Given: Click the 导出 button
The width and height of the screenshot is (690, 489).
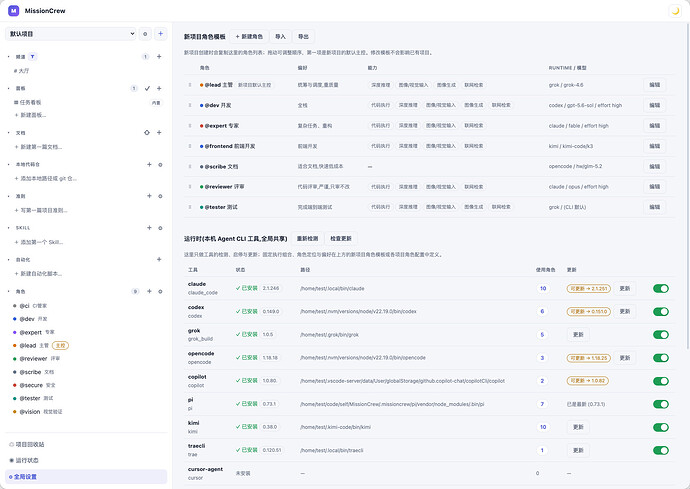Looking at the screenshot, I should (x=303, y=37).
